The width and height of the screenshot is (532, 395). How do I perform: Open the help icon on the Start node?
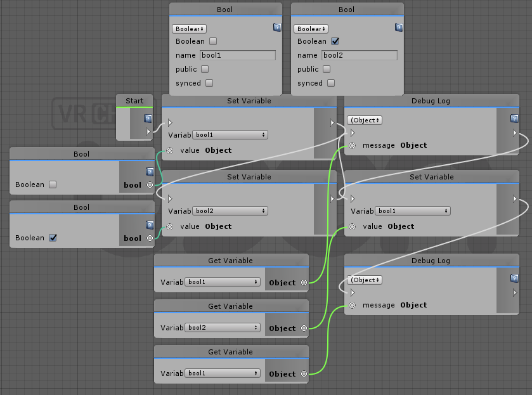click(x=148, y=118)
